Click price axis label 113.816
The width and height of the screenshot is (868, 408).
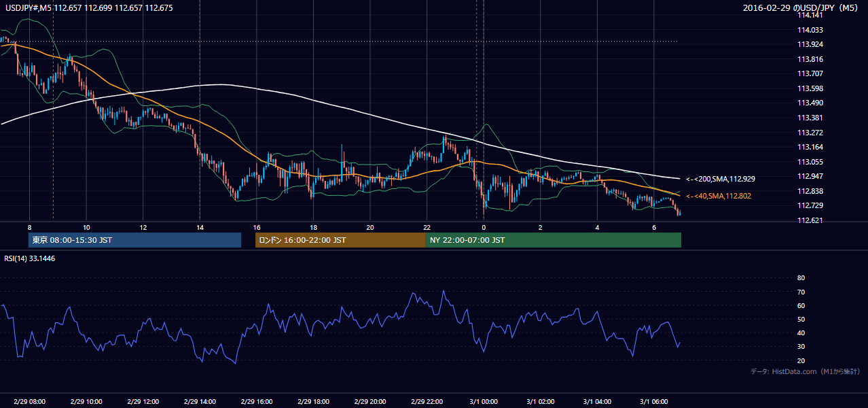pos(810,59)
